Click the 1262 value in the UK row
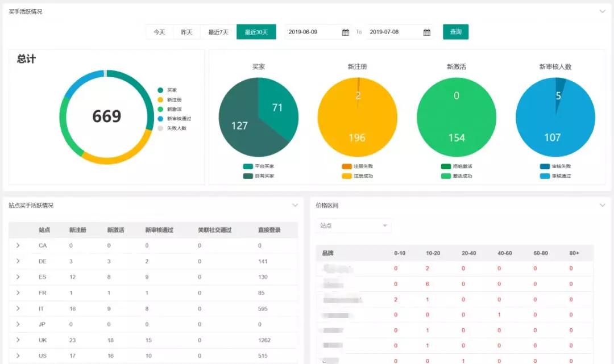The image size is (614, 364). point(264,340)
